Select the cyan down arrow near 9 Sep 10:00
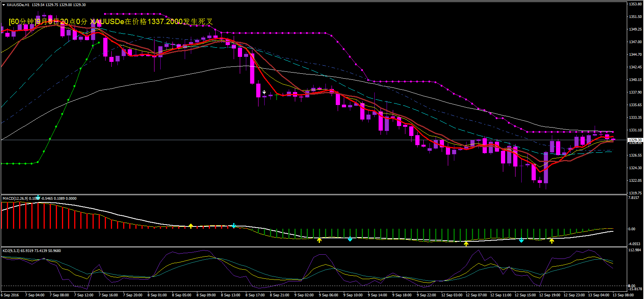Image resolution: width=644 pixels, height=299 pixels. coord(350,239)
